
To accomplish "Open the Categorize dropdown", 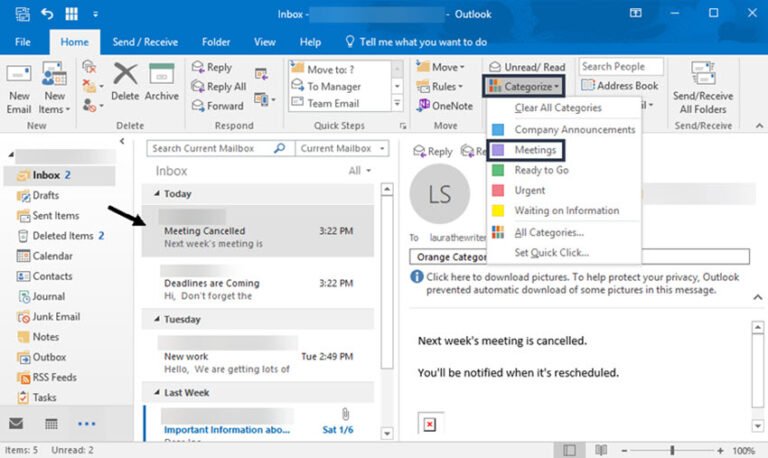I will [x=524, y=87].
